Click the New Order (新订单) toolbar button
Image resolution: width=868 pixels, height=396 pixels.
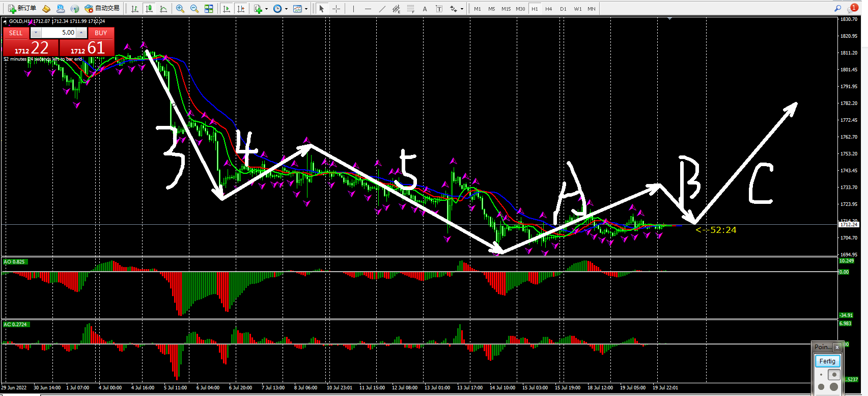click(22, 8)
